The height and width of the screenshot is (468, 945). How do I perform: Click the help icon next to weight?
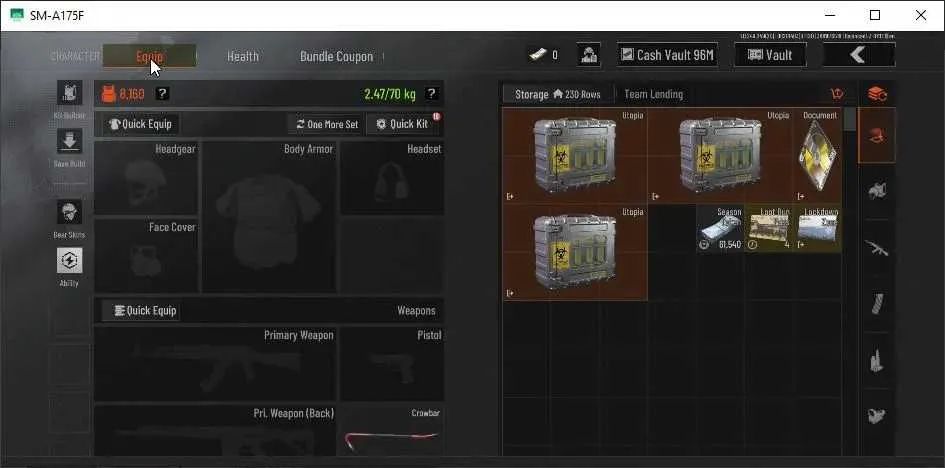(431, 94)
